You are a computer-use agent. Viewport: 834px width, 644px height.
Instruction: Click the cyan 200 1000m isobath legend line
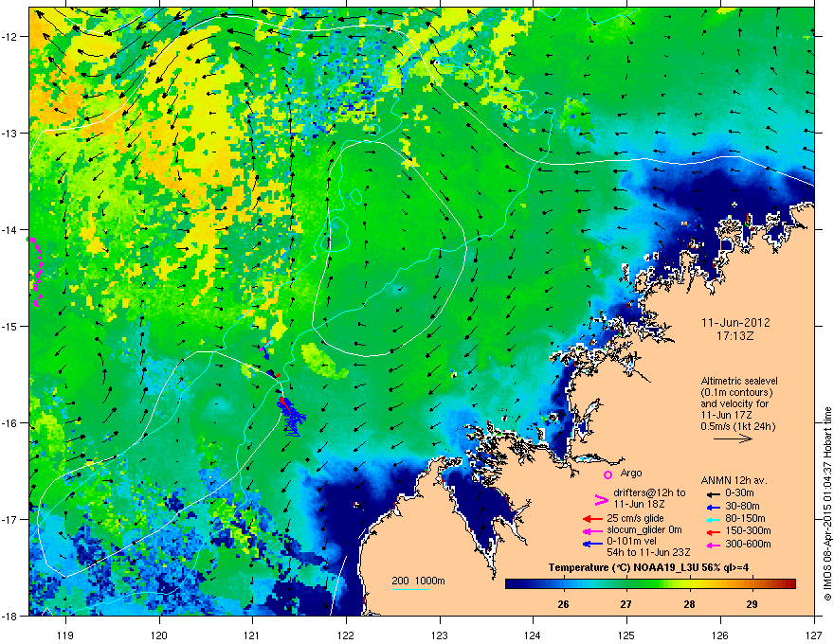pos(411,589)
